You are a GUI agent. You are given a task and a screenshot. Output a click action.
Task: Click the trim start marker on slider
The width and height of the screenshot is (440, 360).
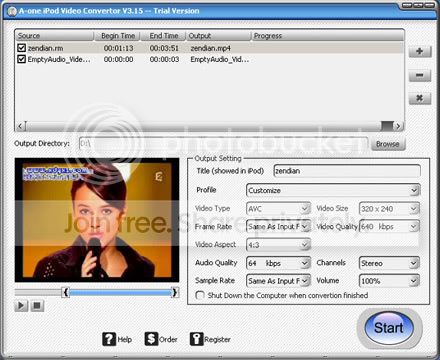(66, 293)
